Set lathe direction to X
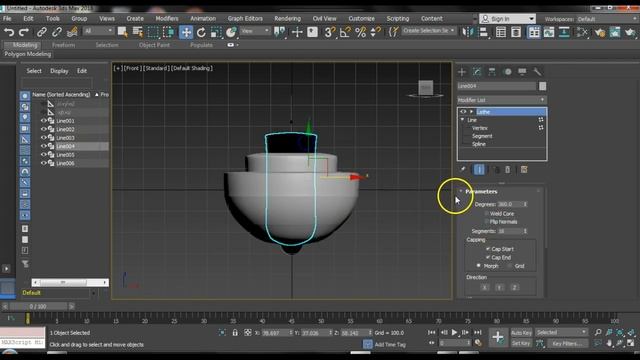640x360 pixels. point(484,287)
